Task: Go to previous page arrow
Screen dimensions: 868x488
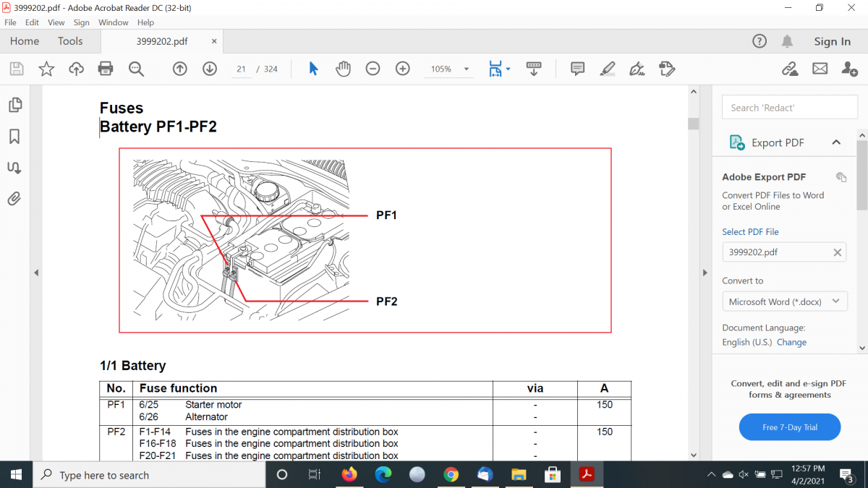Action: pos(180,69)
